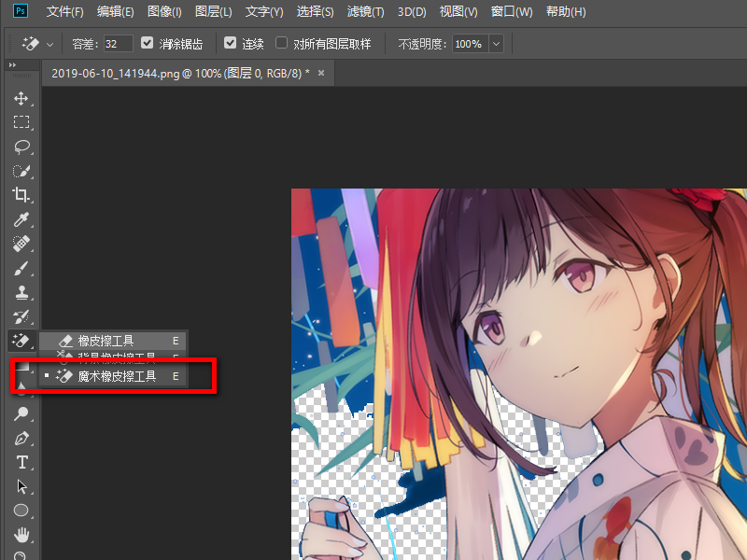Open the 3D(D) menu
This screenshot has width=747, height=560.
coord(412,11)
